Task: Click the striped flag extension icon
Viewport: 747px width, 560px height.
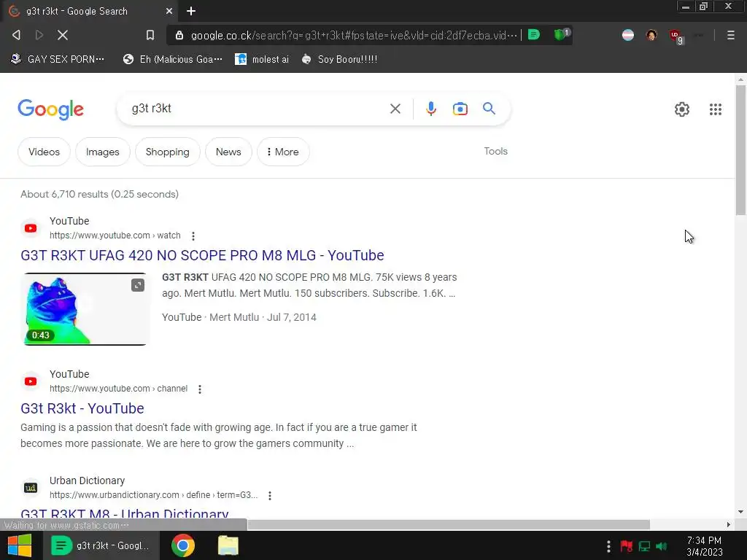Action: (628, 35)
